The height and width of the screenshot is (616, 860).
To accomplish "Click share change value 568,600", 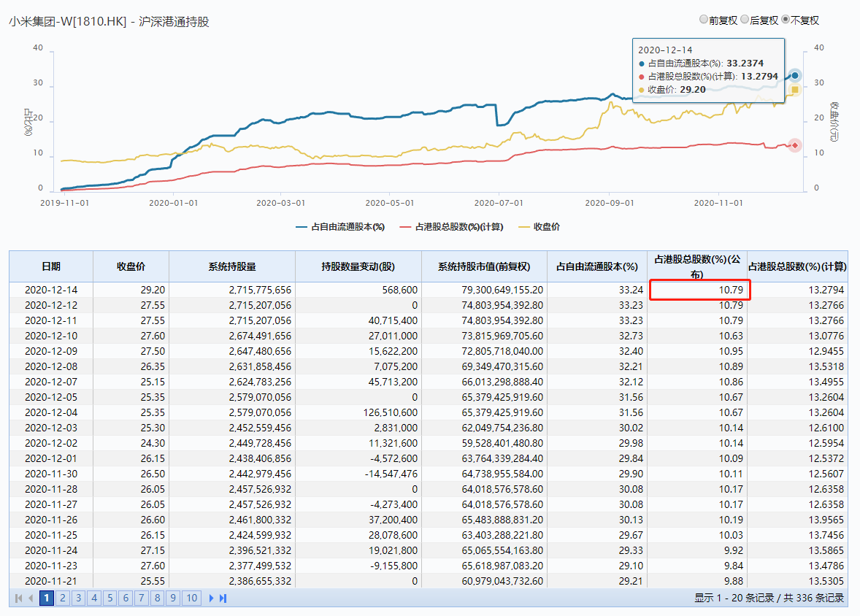I will coord(400,290).
